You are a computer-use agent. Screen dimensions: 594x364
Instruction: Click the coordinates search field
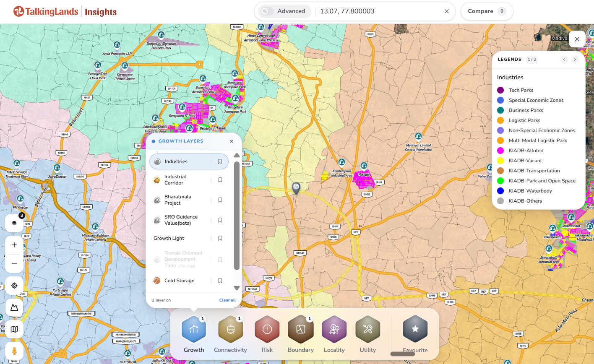(x=380, y=11)
